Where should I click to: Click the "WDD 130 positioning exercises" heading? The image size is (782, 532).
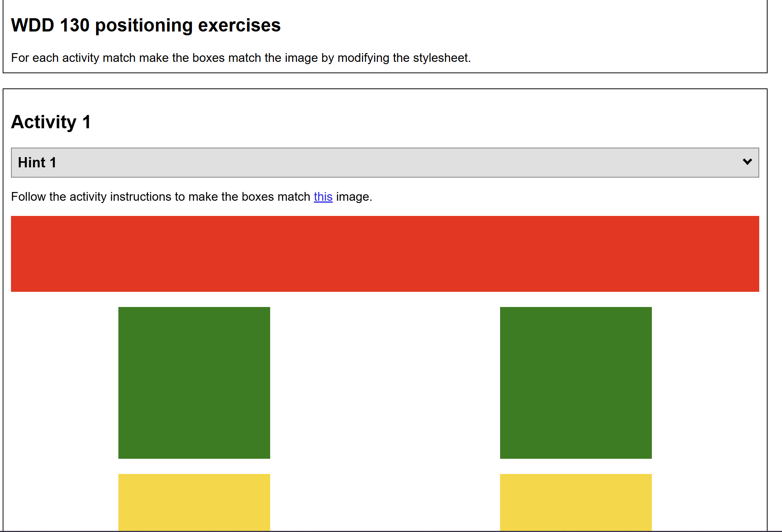pyautogui.click(x=146, y=25)
